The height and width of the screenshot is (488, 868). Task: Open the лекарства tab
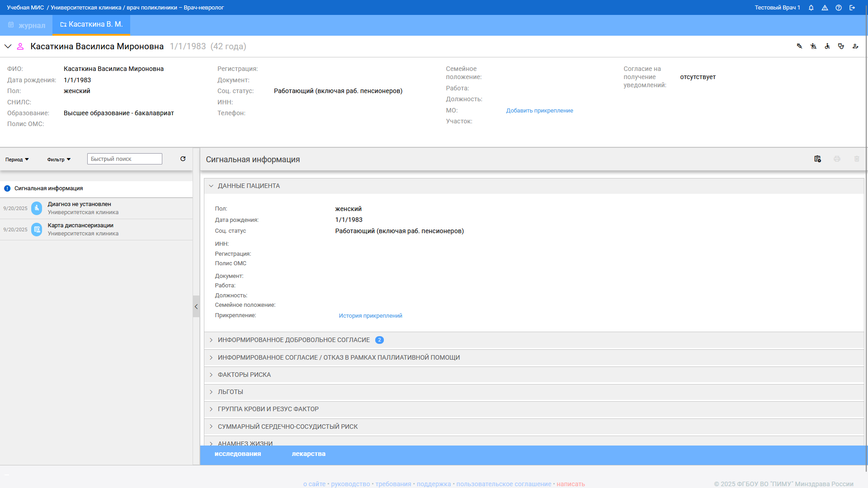click(x=308, y=454)
